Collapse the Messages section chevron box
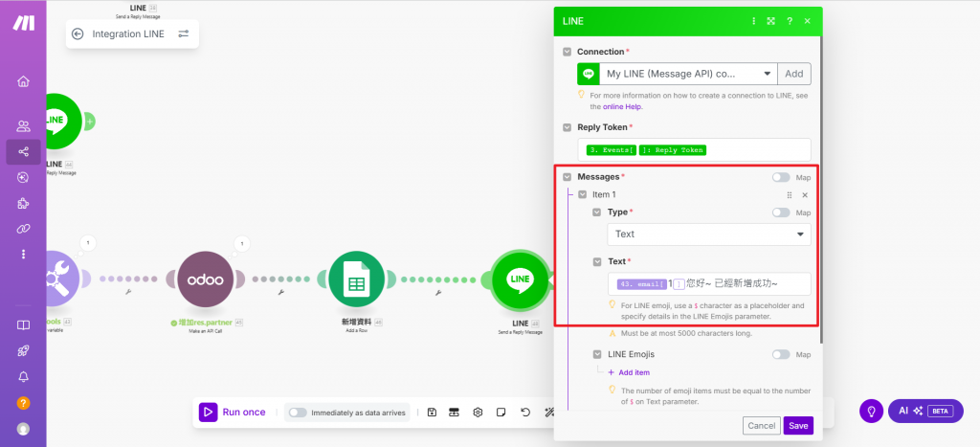The image size is (980, 447). coord(567,177)
